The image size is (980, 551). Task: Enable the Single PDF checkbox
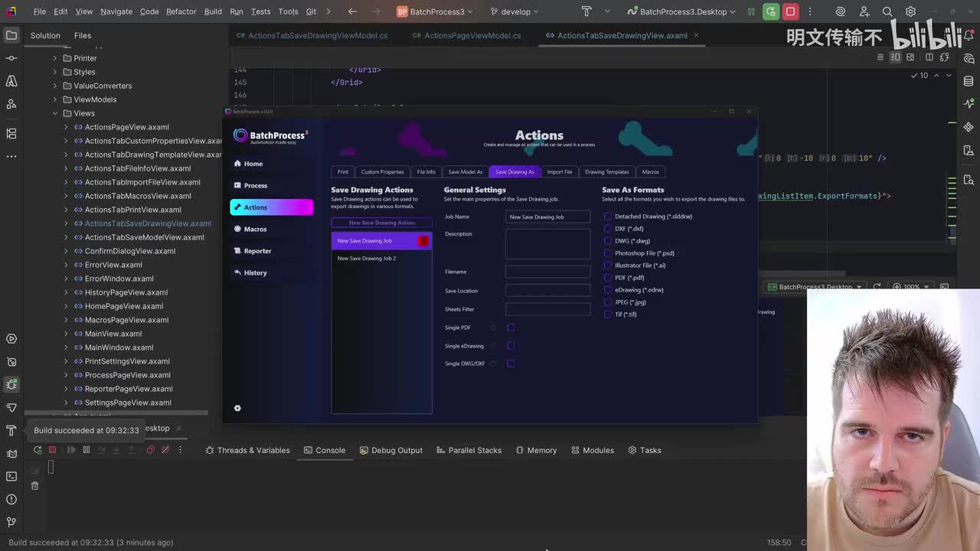[511, 328]
